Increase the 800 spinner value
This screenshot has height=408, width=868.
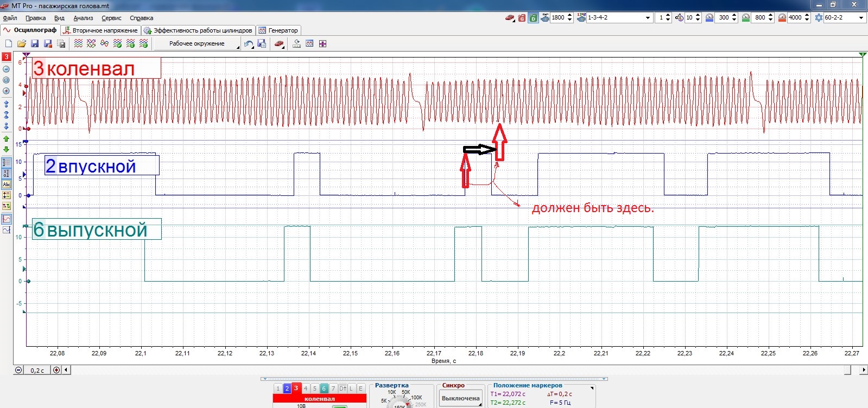(x=770, y=15)
